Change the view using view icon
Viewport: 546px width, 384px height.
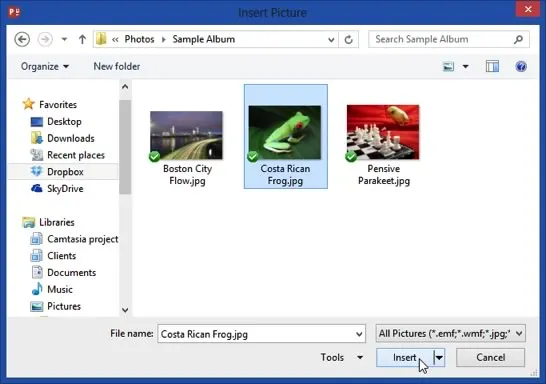(448, 66)
